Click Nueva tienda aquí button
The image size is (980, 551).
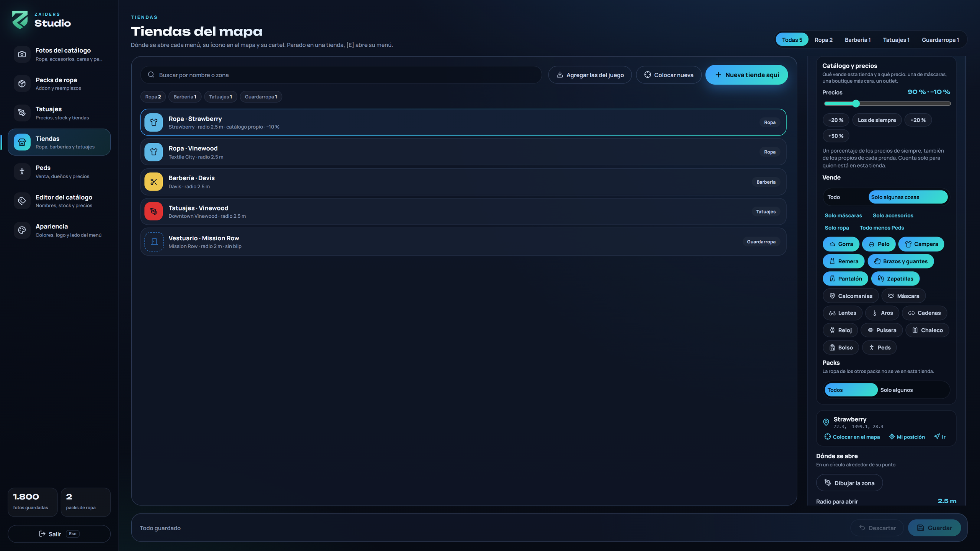click(746, 75)
